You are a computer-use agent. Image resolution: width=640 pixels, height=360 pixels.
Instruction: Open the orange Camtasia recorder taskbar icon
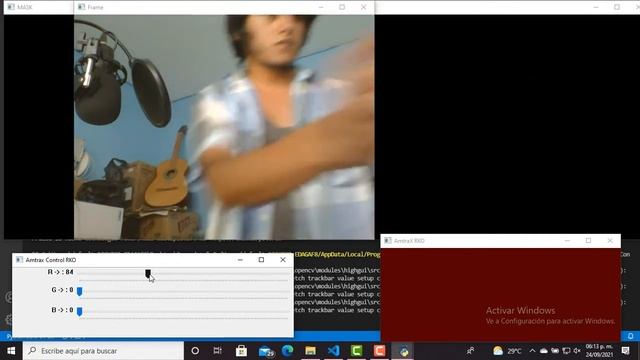pyautogui.click(x=379, y=351)
